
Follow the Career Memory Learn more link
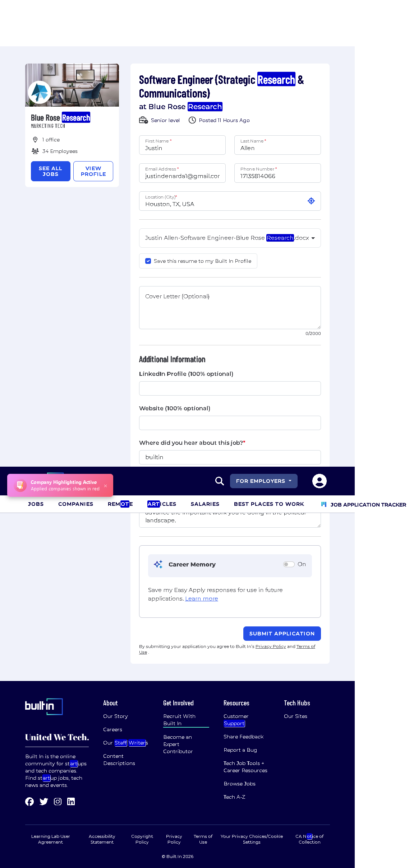(x=202, y=599)
